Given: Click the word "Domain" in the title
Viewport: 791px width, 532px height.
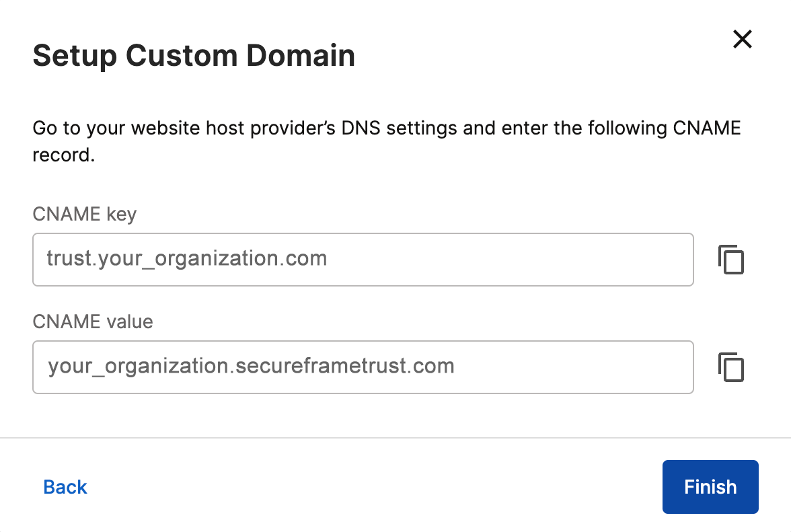Looking at the screenshot, I should click(x=301, y=55).
